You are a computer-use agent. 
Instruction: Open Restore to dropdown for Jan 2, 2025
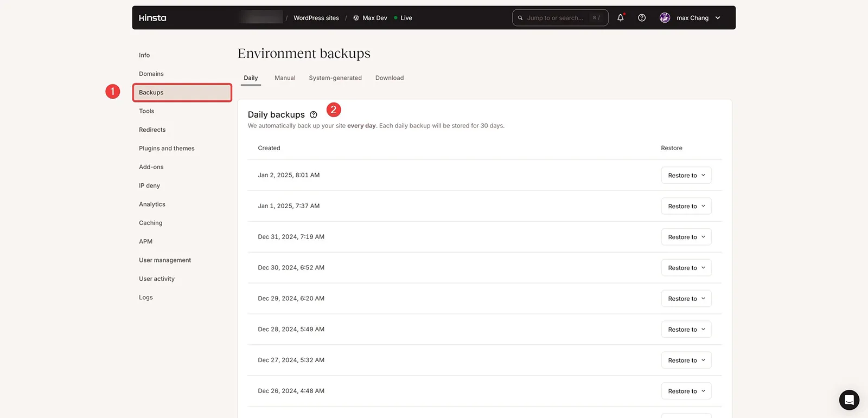pos(686,175)
